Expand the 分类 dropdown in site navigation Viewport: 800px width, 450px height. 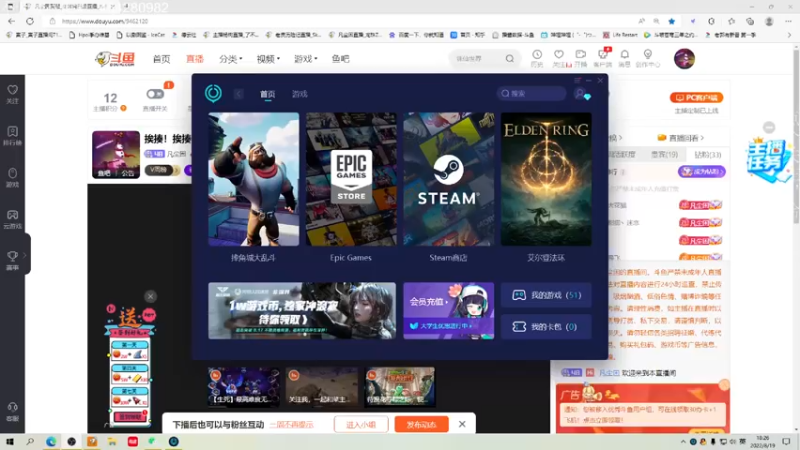[x=231, y=59]
